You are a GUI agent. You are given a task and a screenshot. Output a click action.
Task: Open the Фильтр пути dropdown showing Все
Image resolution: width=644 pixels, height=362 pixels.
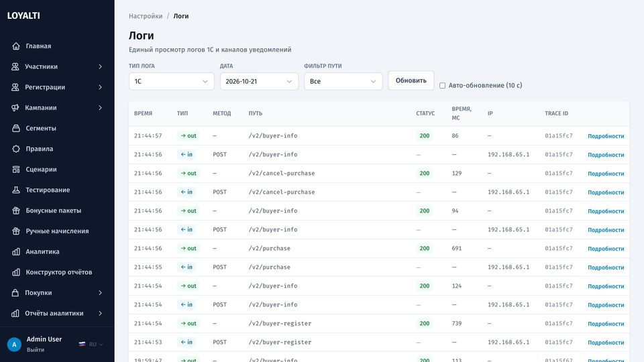coord(343,81)
